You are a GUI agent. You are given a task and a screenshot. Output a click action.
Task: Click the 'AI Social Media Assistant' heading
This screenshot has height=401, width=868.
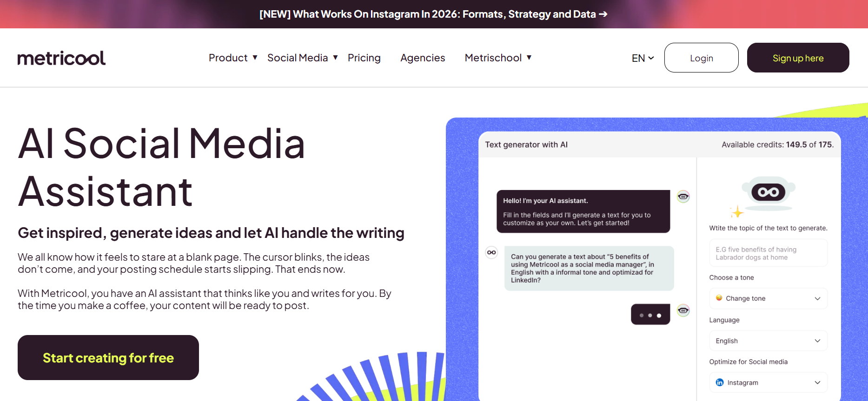(161, 167)
